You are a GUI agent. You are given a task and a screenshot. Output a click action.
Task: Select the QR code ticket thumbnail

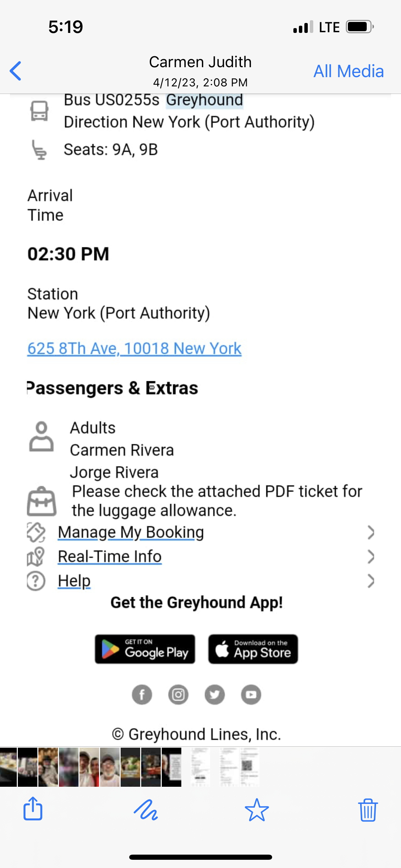coord(248,767)
